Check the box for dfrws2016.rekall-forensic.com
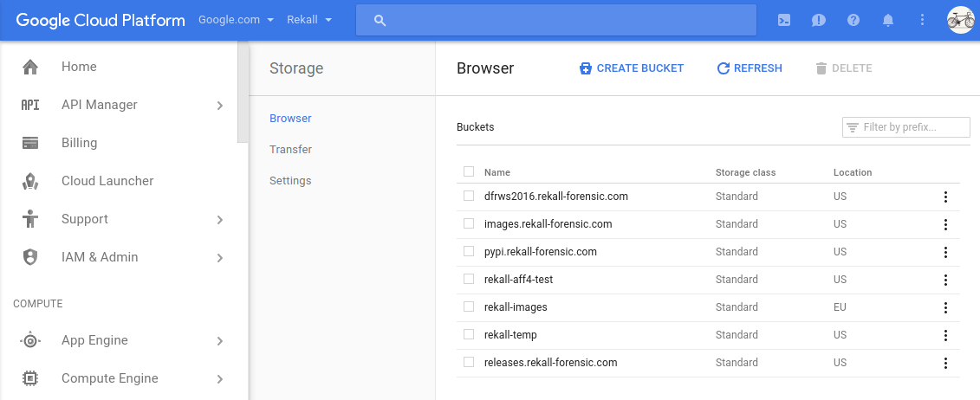The image size is (980, 400). point(469,196)
